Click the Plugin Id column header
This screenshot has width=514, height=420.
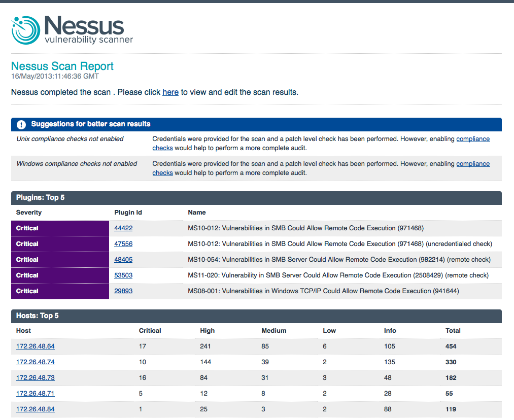click(x=128, y=213)
